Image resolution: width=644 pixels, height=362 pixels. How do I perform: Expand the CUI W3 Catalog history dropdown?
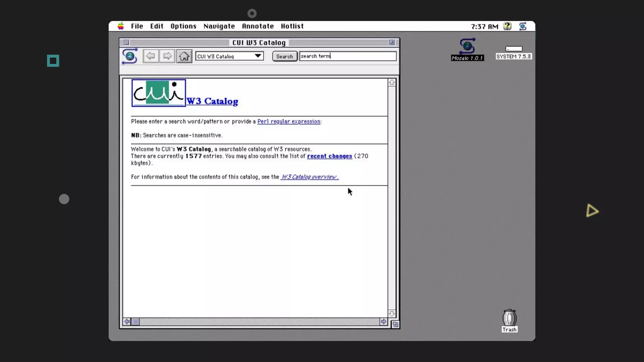click(258, 56)
